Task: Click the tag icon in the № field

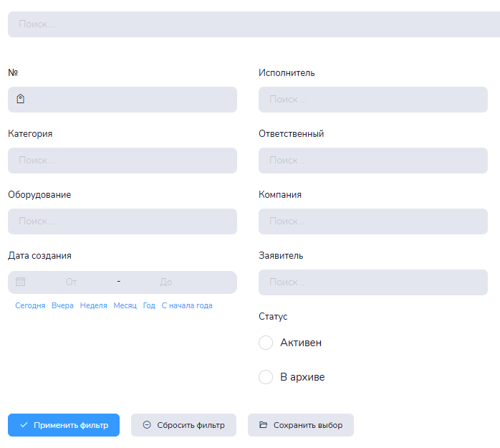Action: point(20,99)
